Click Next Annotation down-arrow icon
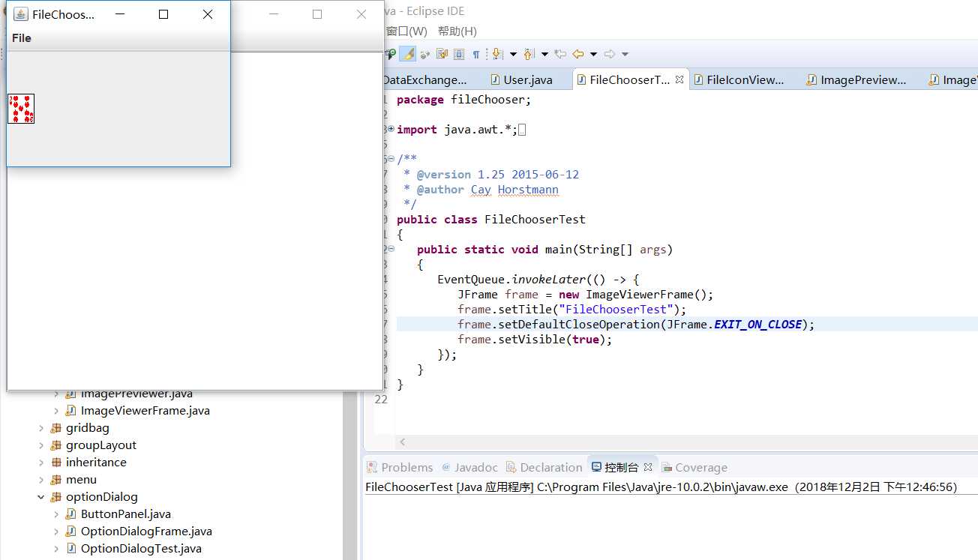This screenshot has width=978, height=560. [x=496, y=54]
